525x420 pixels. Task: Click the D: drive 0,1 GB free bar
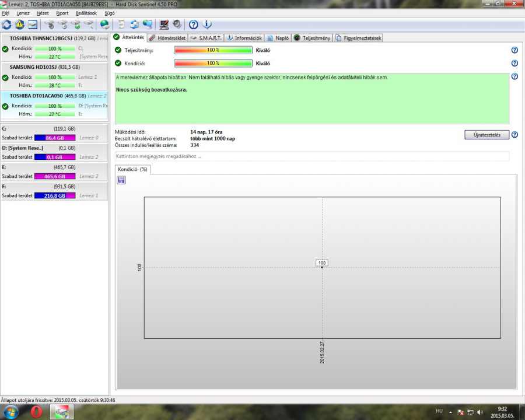coord(55,157)
